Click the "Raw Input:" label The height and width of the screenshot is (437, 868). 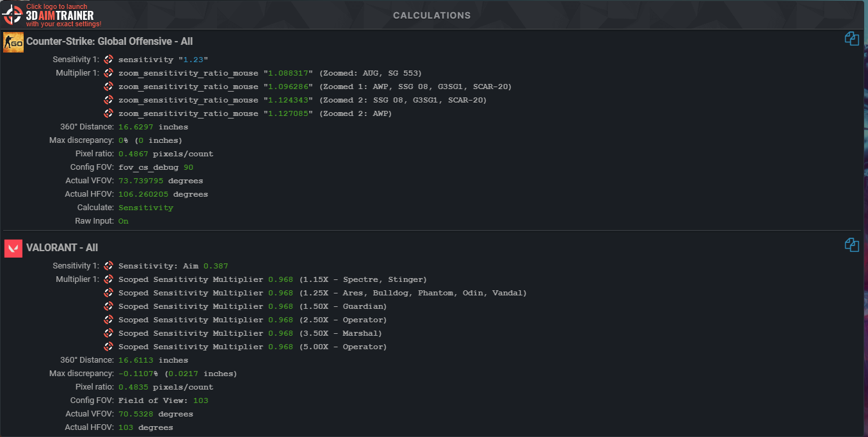[95, 221]
